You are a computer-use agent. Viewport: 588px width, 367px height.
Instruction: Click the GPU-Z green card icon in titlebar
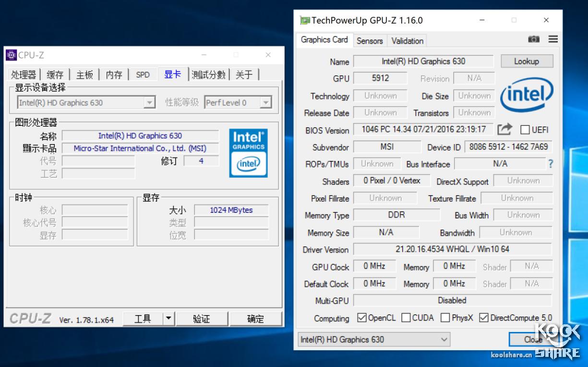tap(304, 20)
